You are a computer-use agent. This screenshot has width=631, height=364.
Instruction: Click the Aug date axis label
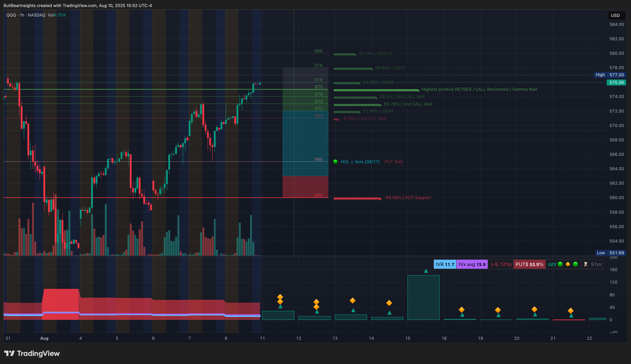coord(44,338)
